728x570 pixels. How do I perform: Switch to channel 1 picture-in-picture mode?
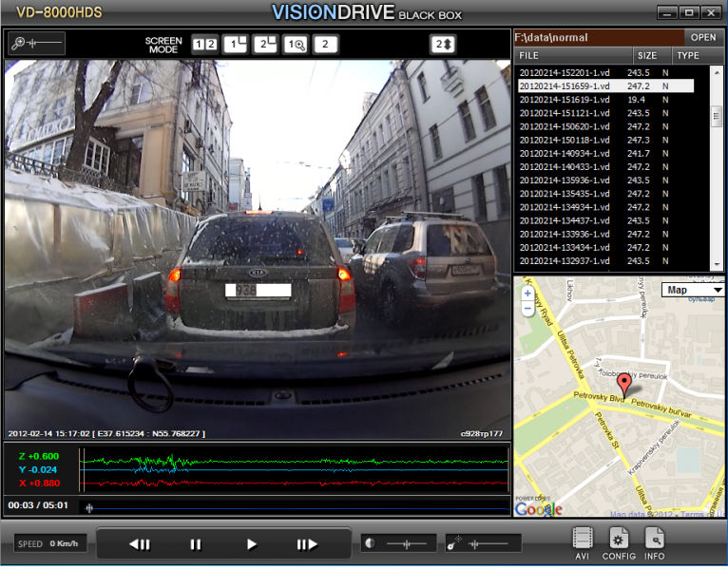(x=235, y=45)
